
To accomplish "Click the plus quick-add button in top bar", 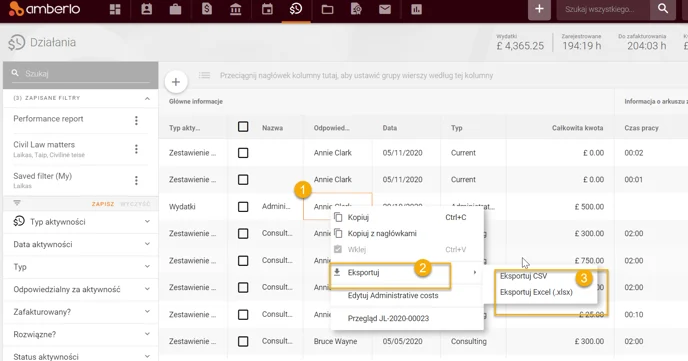I will pos(539,9).
